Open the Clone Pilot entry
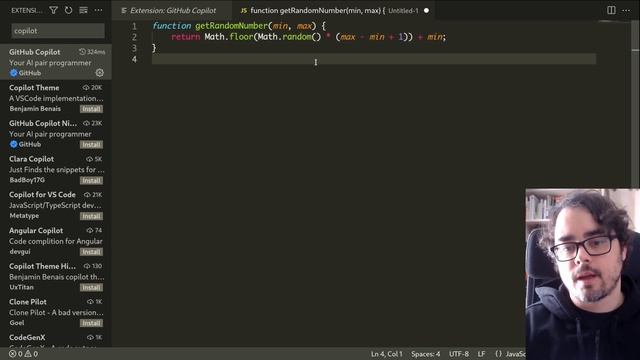Screen dimensions: 640x360 click(56, 312)
